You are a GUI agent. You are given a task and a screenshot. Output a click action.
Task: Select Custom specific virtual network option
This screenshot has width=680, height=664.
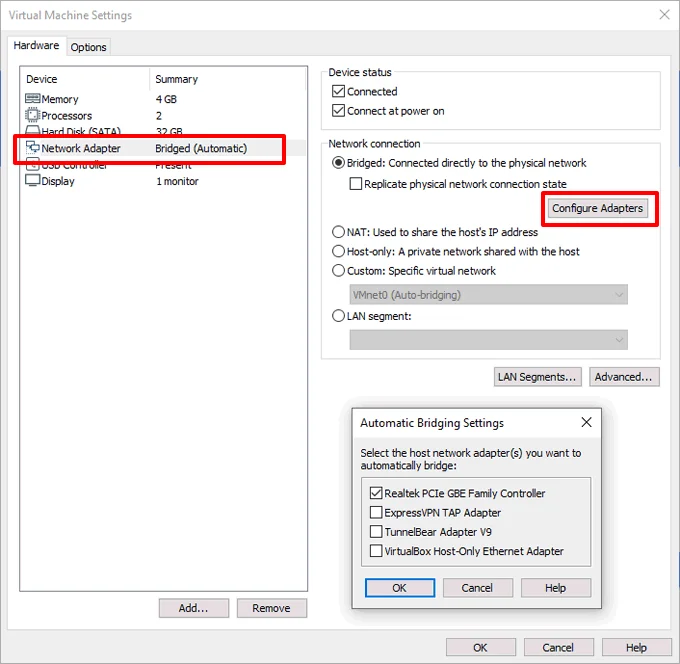click(x=338, y=271)
